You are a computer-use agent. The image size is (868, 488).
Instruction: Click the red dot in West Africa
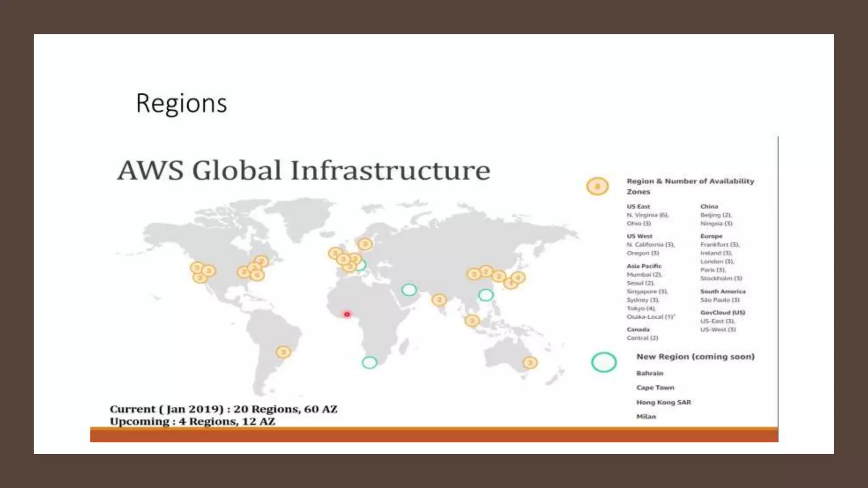point(347,314)
